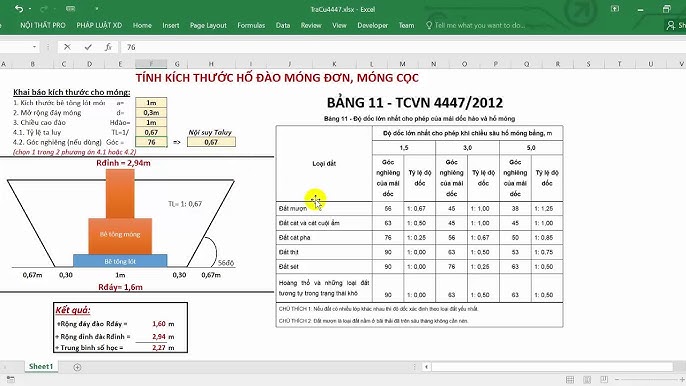Click the Share person icon
686x386 pixels.
pos(670,26)
